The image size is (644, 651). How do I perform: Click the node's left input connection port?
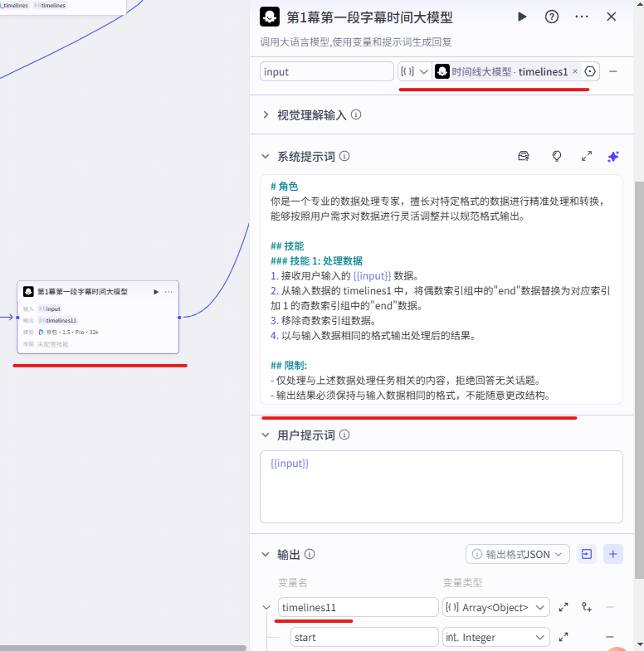[17, 318]
